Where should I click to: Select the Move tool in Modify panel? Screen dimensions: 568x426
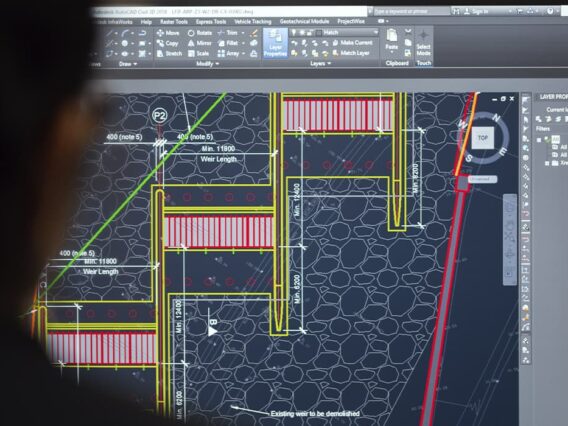tap(168, 33)
